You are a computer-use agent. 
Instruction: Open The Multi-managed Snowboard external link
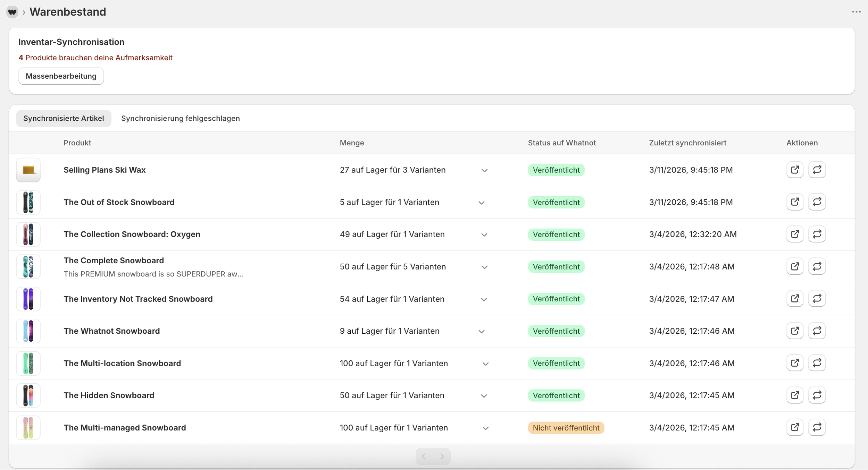pyautogui.click(x=794, y=428)
